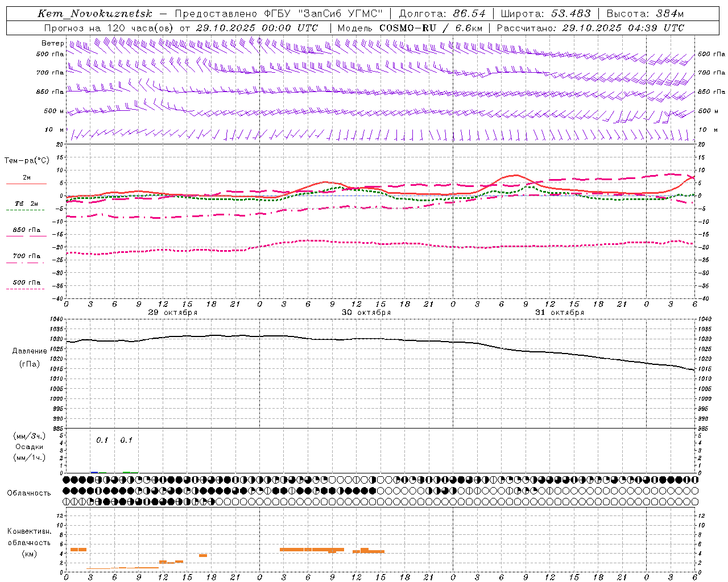The width and height of the screenshot is (728, 582).
Task: Select the longitude value Долгота: 86.54
Action: pyautogui.click(x=442, y=14)
